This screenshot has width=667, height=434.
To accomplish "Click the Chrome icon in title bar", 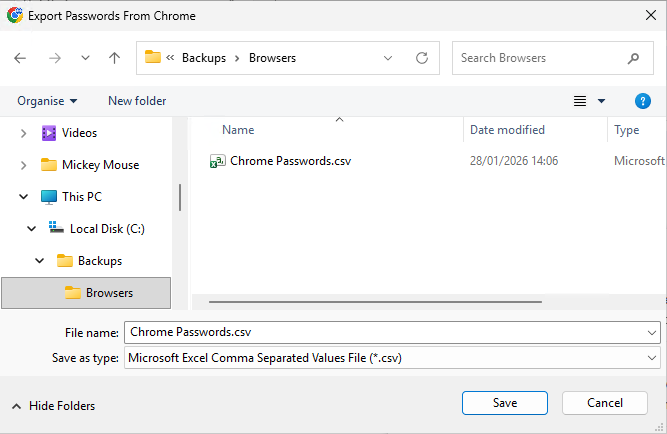I will point(15,15).
